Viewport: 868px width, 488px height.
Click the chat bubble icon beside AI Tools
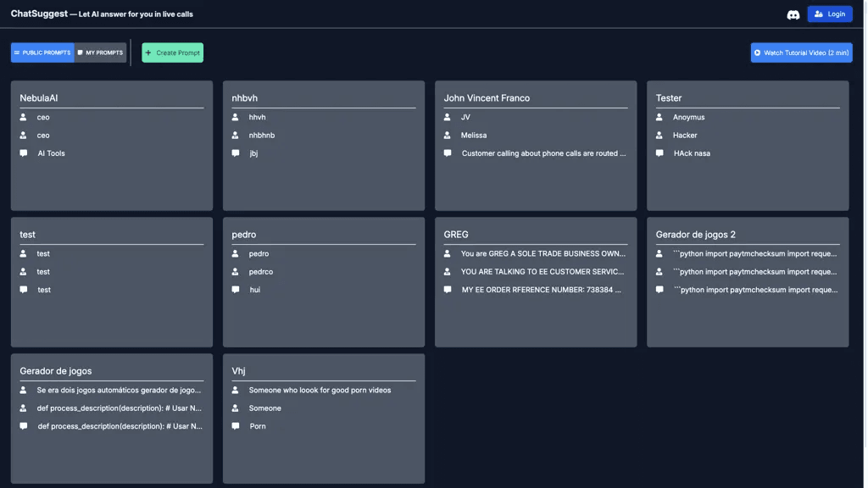pyautogui.click(x=23, y=153)
